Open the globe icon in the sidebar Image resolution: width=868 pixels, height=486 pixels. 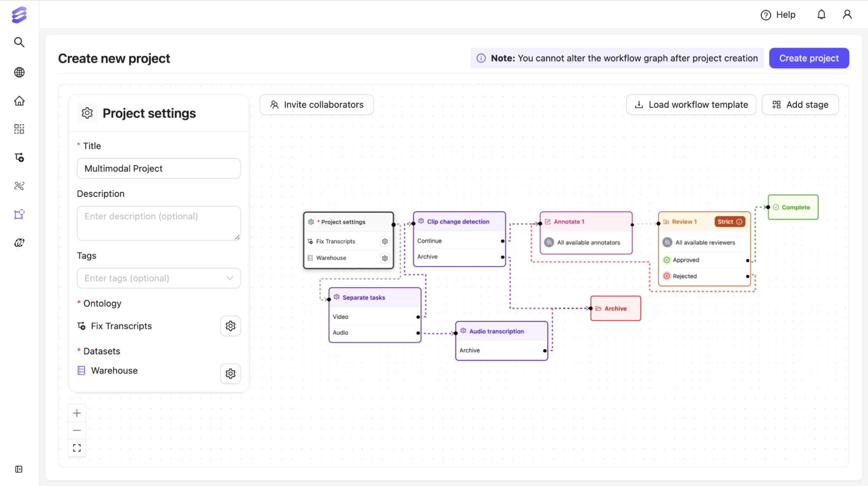click(19, 72)
